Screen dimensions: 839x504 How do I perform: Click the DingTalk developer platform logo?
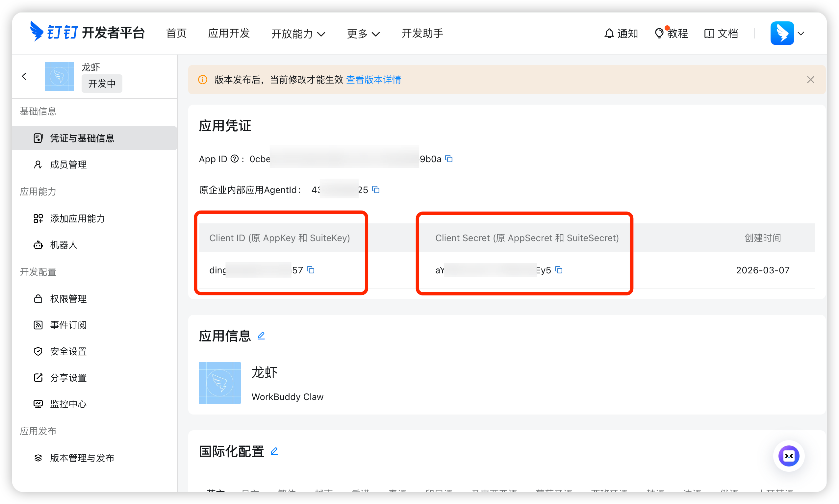[87, 32]
